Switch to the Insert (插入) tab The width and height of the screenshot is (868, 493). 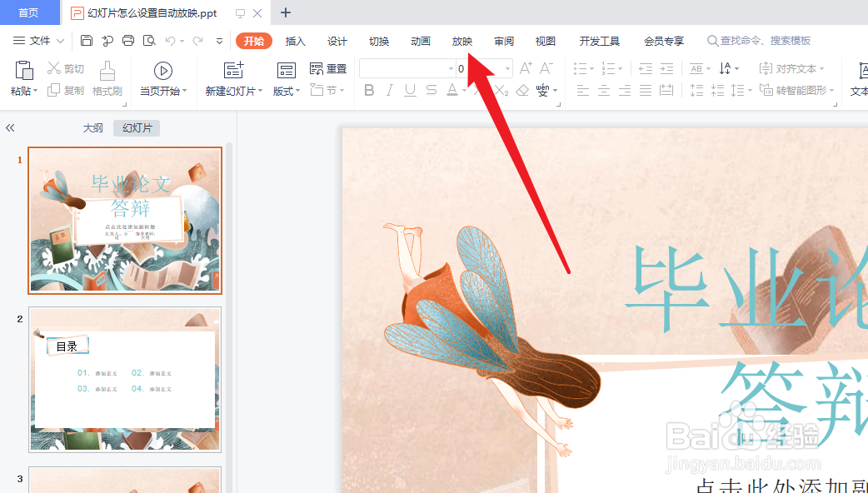(x=296, y=41)
